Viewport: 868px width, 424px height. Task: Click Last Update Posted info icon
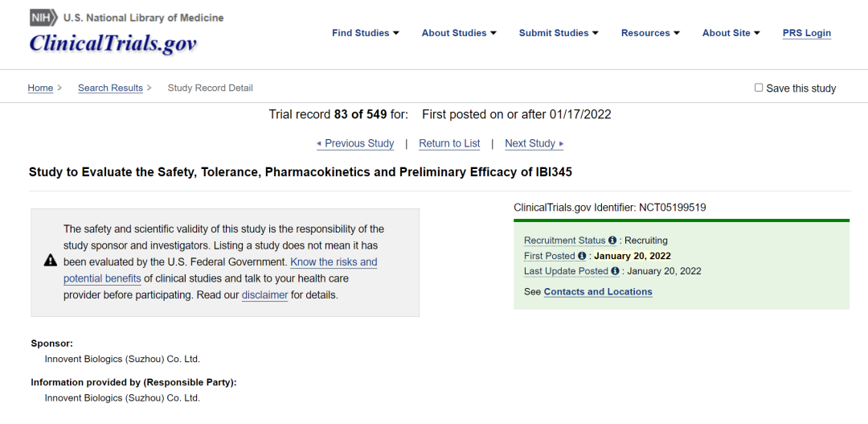(x=616, y=271)
